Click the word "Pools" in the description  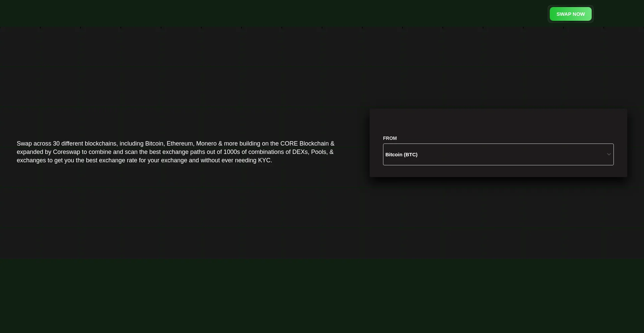point(318,152)
